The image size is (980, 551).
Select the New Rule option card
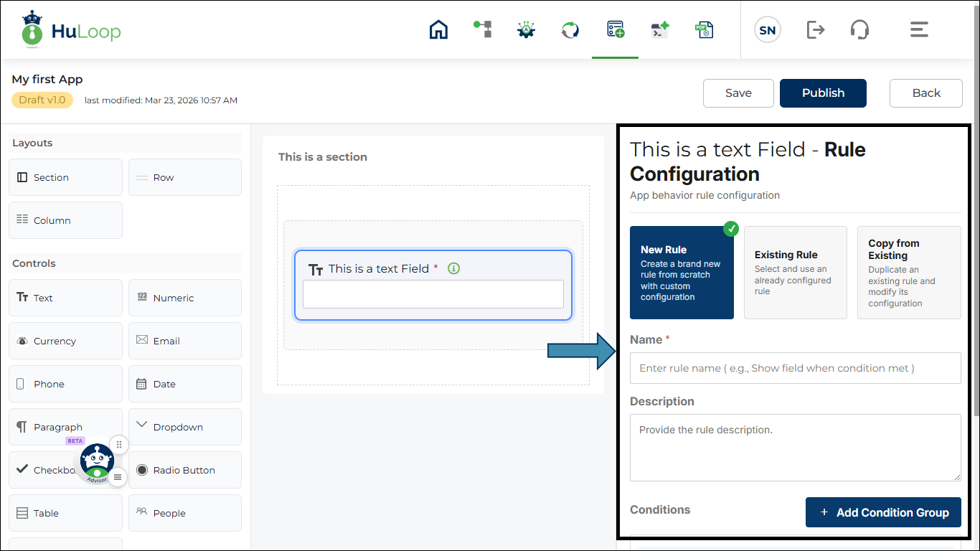coord(682,273)
